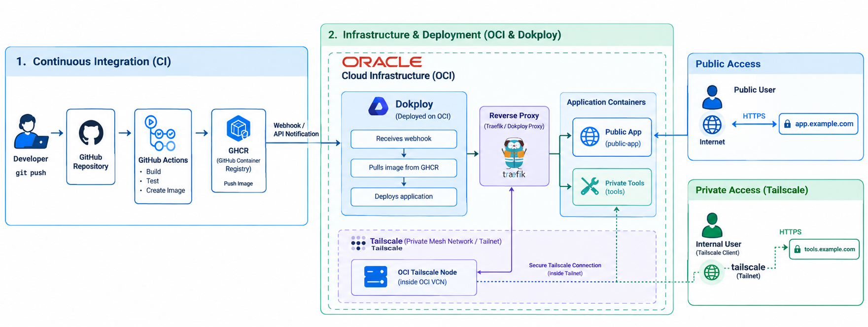This screenshot has height=327, width=868.
Task: Click the green HTTPS label in Private Access
Action: [791, 232]
